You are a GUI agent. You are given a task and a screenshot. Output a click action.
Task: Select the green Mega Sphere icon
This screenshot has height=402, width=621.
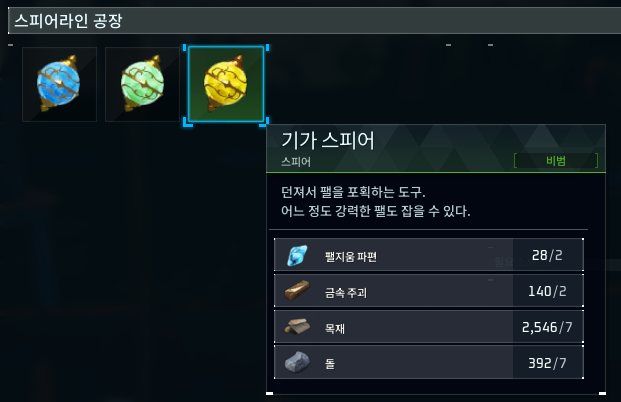pyautogui.click(x=142, y=84)
